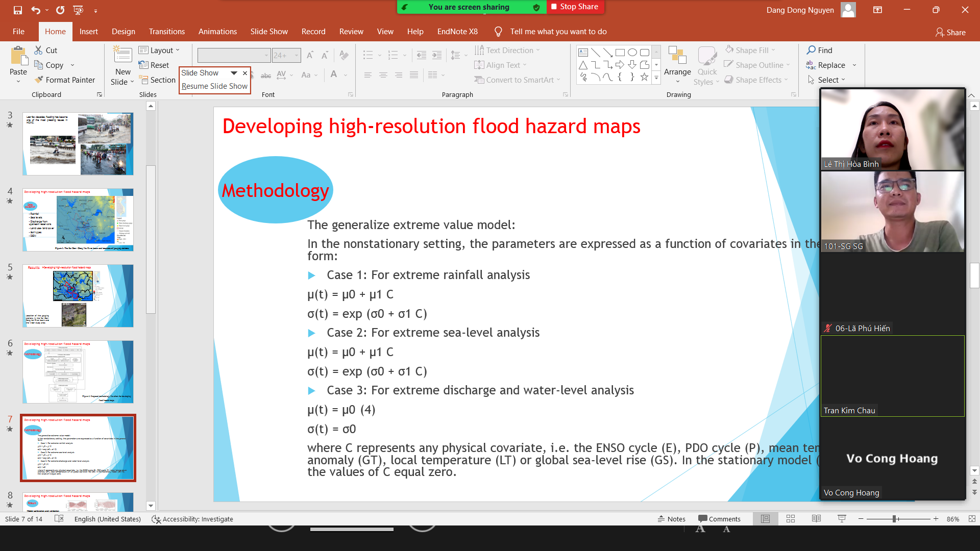Toggle the Notes pane

point(672,519)
